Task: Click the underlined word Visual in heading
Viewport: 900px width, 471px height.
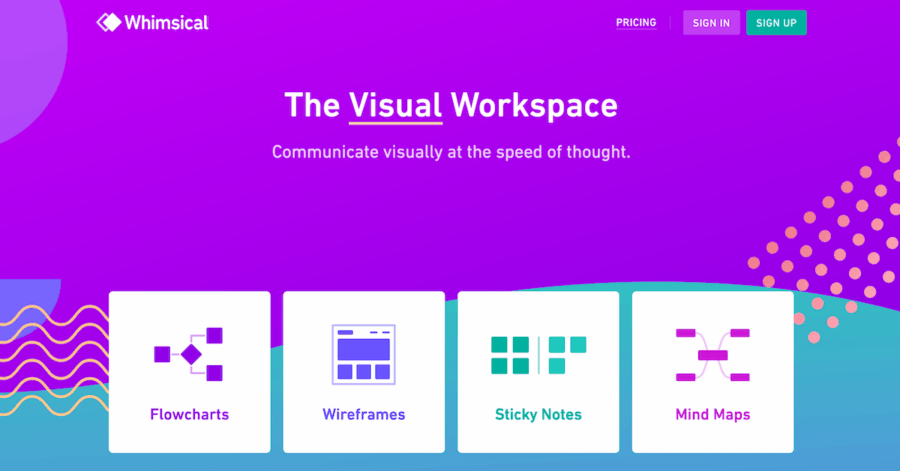Action: 395,105
